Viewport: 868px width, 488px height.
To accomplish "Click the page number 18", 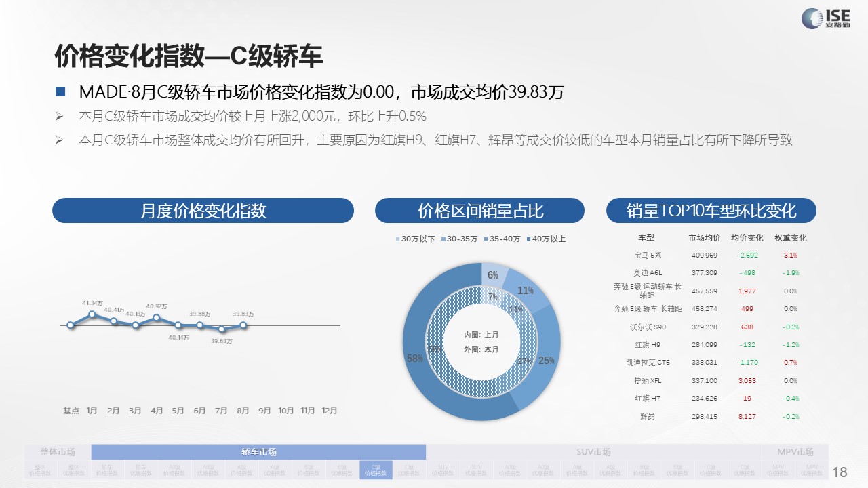I will 840,472.
